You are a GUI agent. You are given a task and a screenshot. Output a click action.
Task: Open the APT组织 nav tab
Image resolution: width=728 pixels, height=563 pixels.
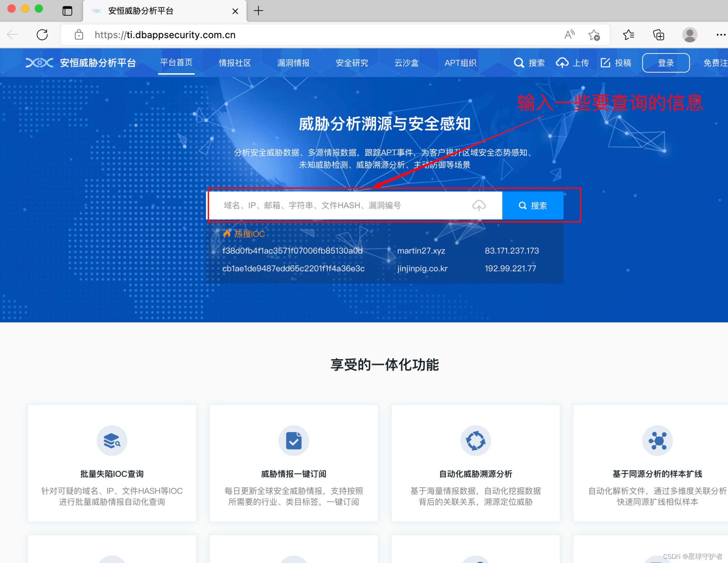point(460,63)
